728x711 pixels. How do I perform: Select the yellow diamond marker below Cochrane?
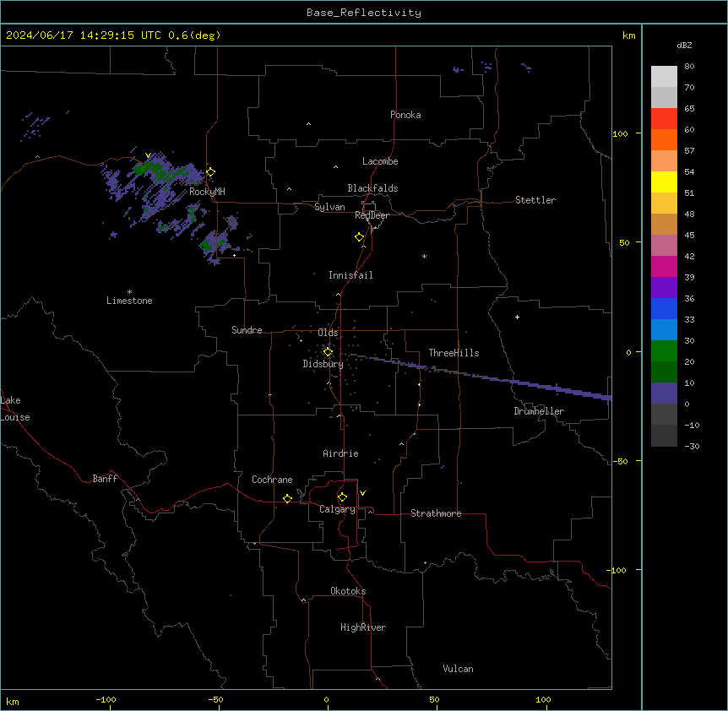[287, 498]
